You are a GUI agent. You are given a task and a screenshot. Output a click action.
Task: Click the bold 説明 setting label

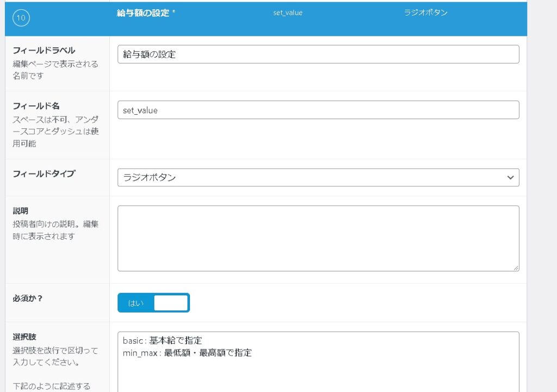[20, 211]
